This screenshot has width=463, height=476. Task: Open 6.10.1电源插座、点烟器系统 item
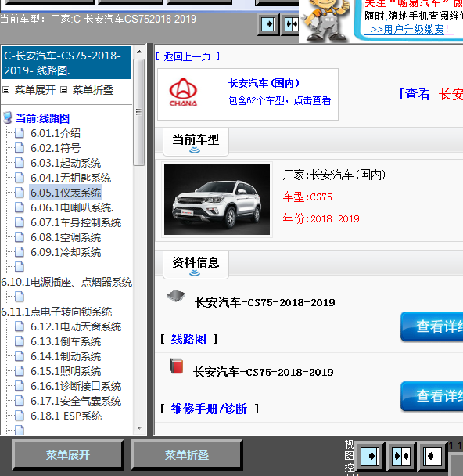pyautogui.click(x=66, y=282)
